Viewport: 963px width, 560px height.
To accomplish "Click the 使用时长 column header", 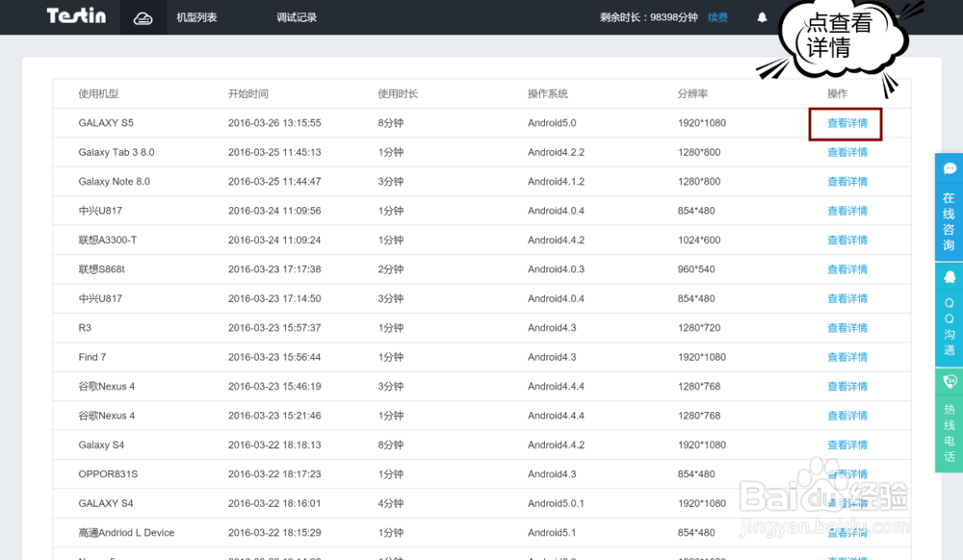I will 398,94.
